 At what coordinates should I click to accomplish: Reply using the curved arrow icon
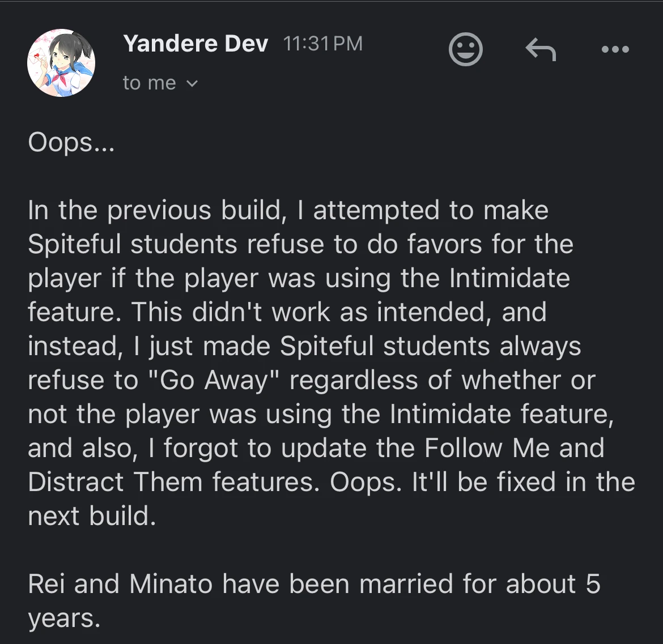[x=541, y=50]
